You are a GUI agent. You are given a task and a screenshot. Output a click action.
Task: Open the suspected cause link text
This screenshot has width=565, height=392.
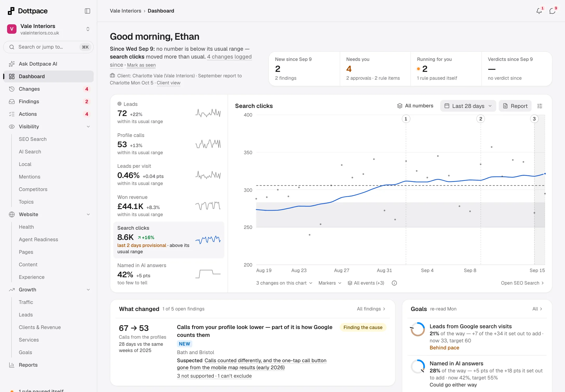coord(252,364)
